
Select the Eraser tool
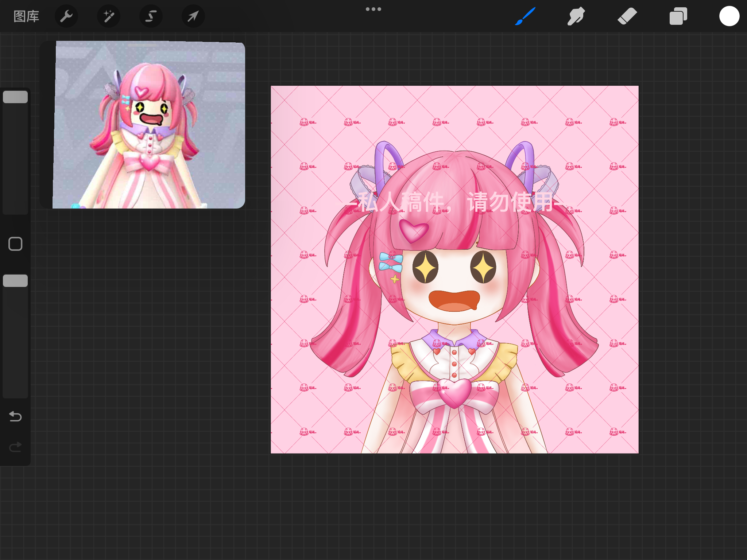(627, 16)
